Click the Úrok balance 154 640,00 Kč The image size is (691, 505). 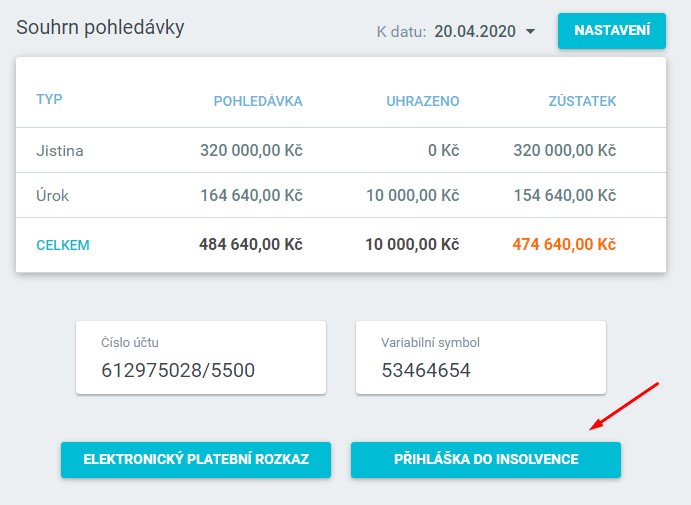tap(564, 196)
